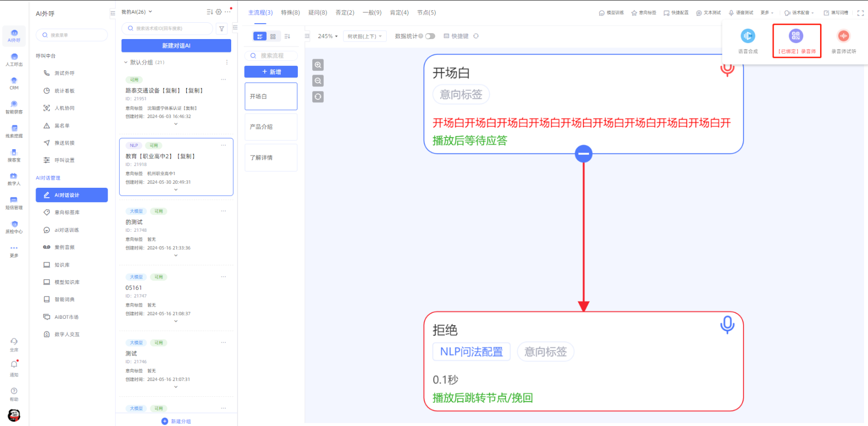This screenshot has height=426, width=868.
Task: Click the 新建对话AI button
Action: 176,45
